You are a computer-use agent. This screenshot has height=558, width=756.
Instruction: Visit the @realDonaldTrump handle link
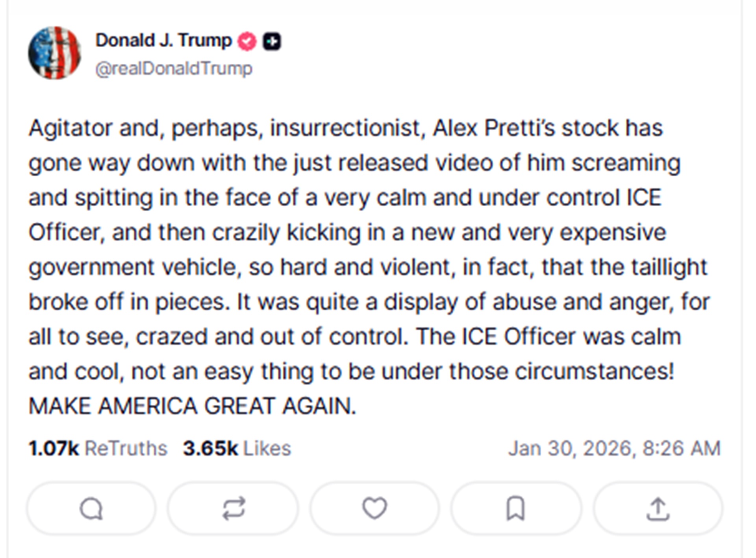click(x=174, y=69)
